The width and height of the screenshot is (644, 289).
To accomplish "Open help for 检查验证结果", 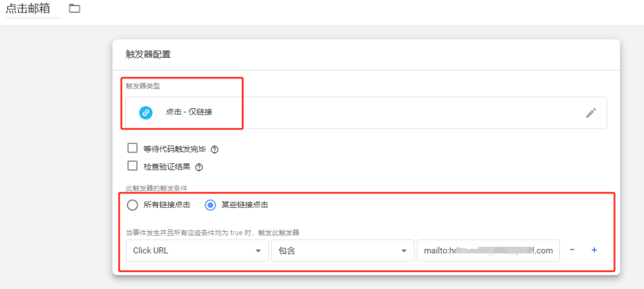I will [x=199, y=167].
